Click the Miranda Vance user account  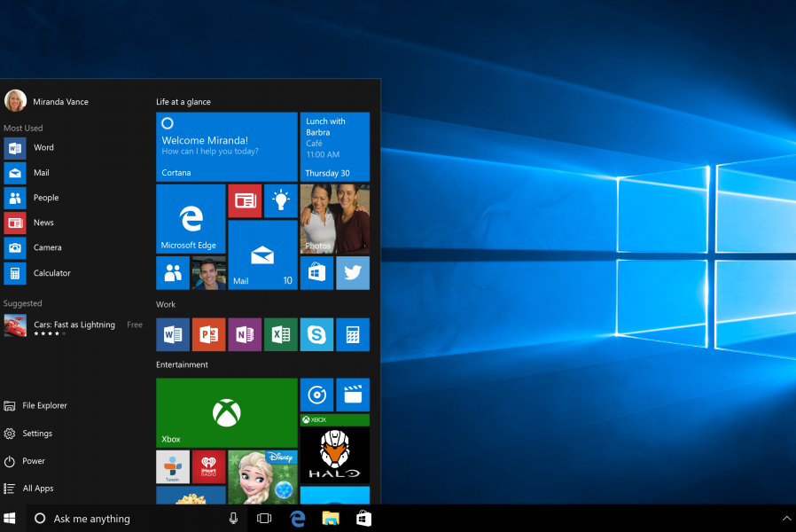pos(60,101)
